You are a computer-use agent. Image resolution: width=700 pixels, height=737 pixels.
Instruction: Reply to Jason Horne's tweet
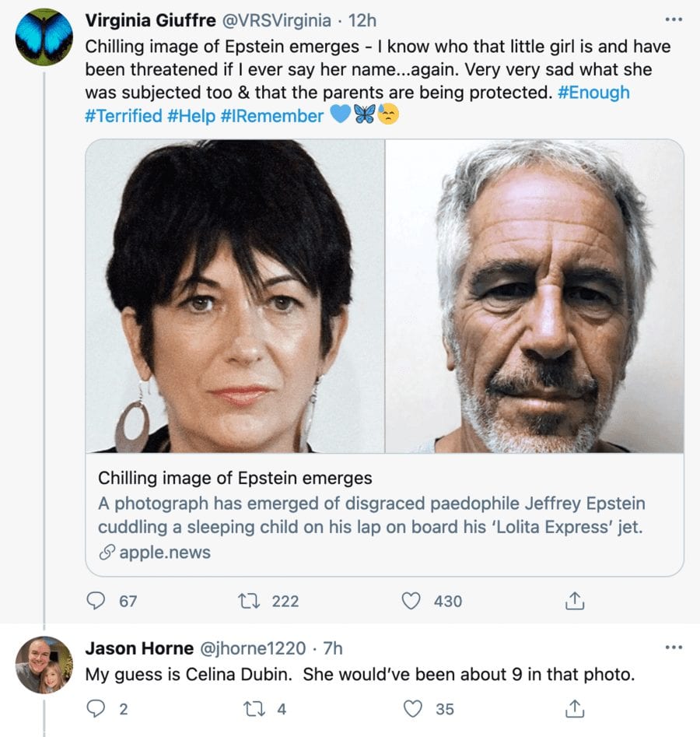[96, 707]
